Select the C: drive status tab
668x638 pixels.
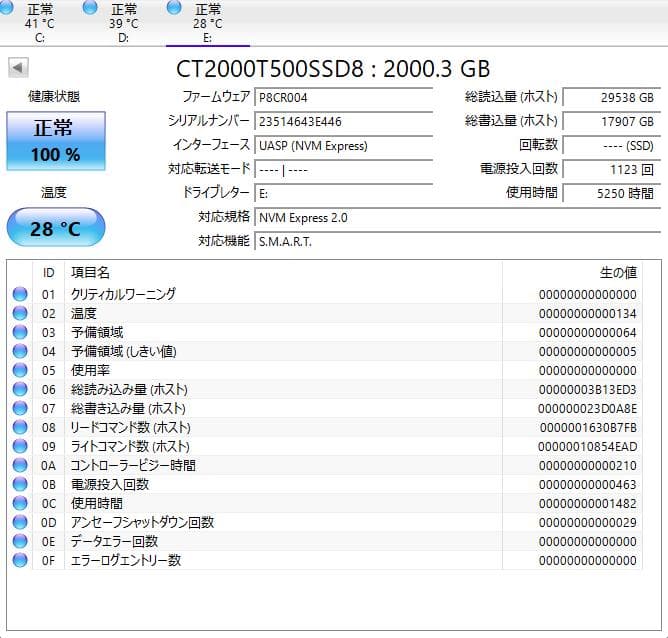click(x=40, y=22)
